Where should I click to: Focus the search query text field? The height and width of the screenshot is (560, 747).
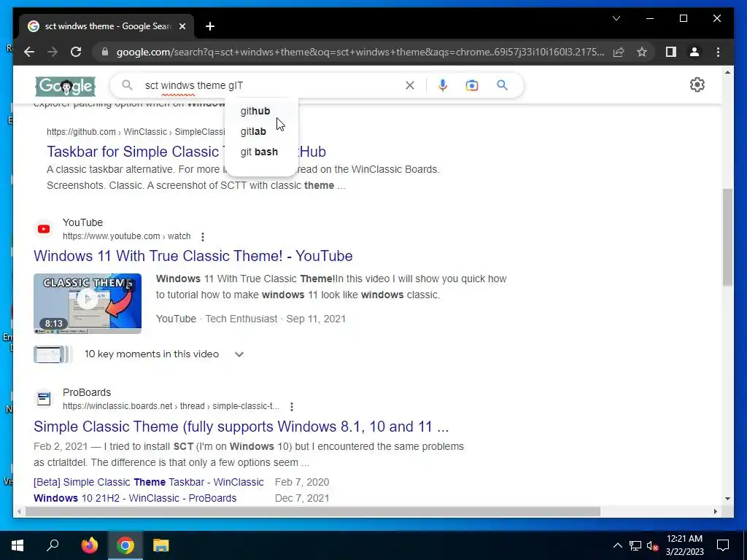point(271,85)
